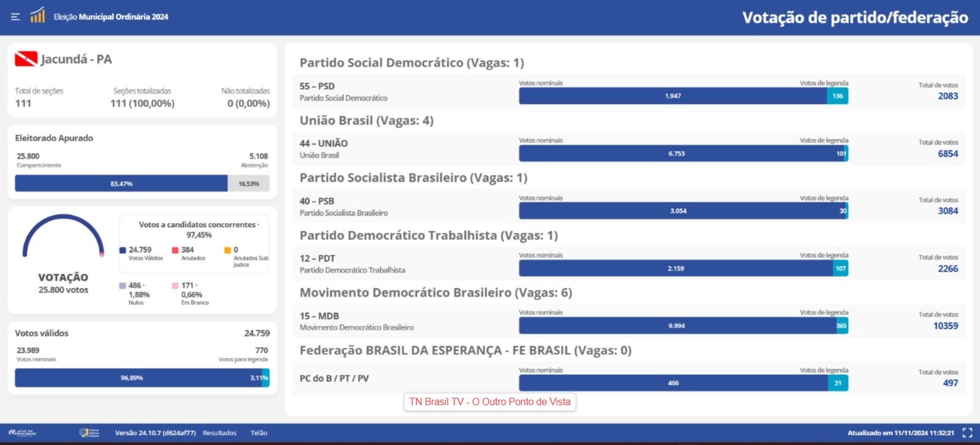Viewport: 980px width, 445px height.
Task: Open the Telão footer link
Action: (x=259, y=433)
